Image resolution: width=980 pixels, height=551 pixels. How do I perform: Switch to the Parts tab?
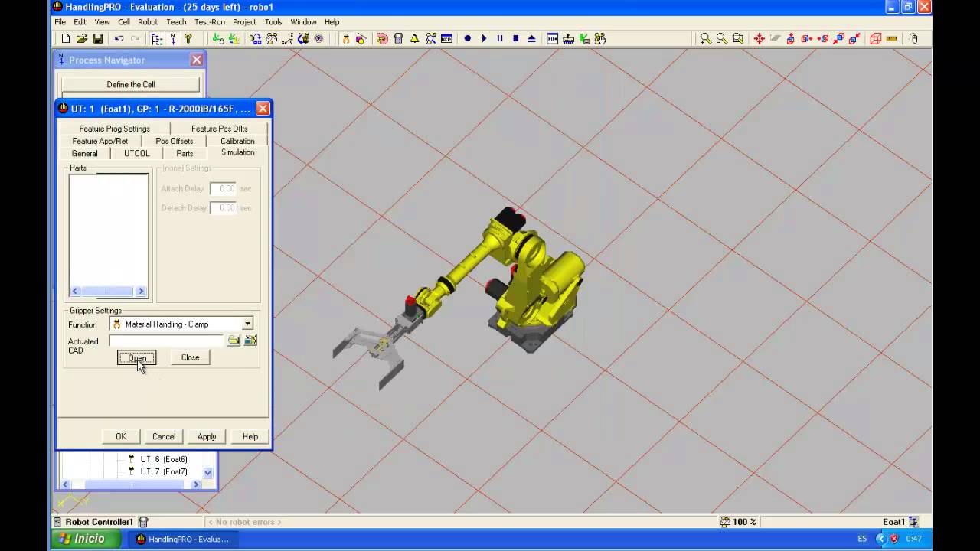pyautogui.click(x=185, y=153)
